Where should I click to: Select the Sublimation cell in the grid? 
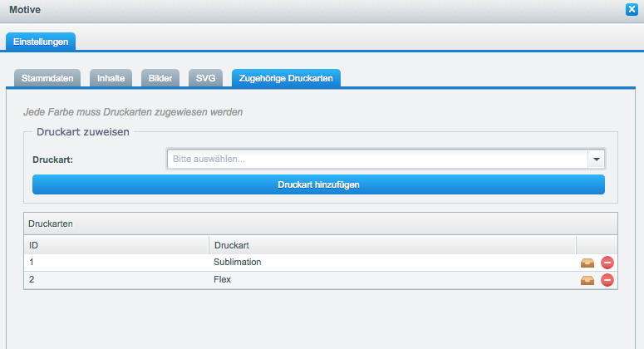tap(238, 263)
